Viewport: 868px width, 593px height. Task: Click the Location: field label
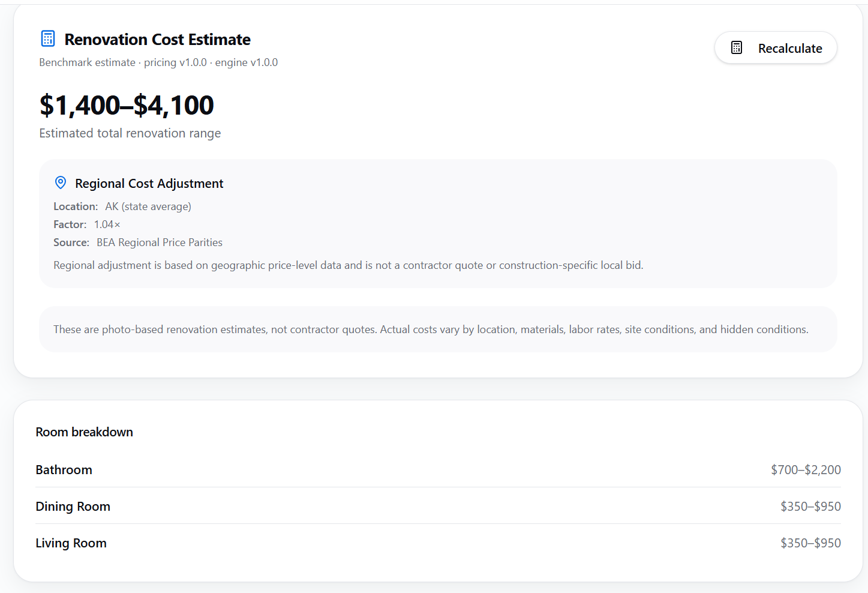(76, 206)
